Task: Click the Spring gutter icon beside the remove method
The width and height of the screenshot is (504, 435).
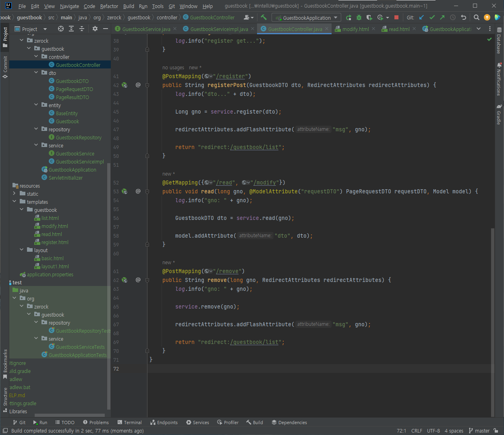Action: (124, 280)
